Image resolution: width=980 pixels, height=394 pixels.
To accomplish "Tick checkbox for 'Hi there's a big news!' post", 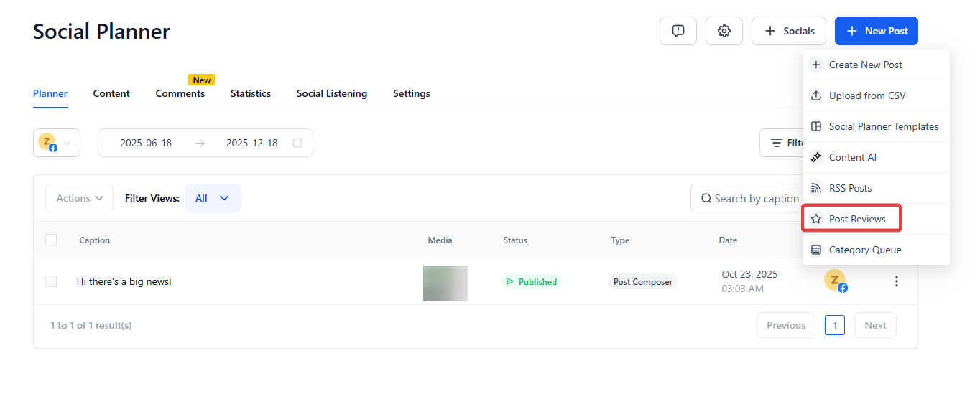I will tap(51, 281).
